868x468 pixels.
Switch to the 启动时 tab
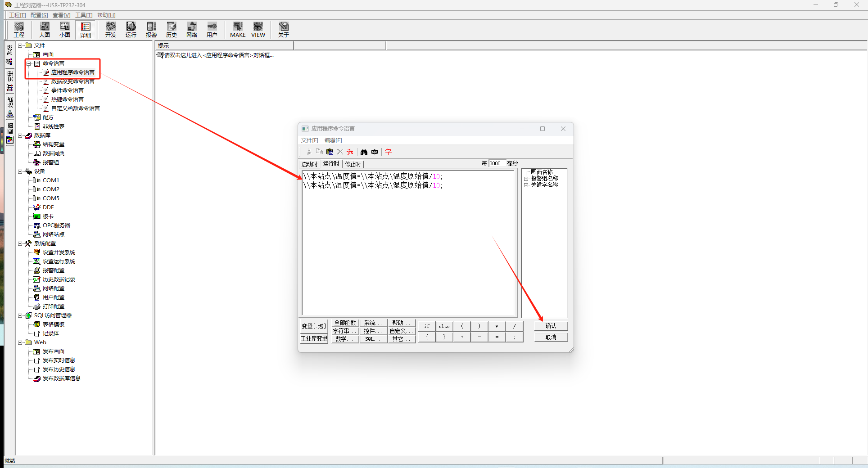tap(309, 164)
